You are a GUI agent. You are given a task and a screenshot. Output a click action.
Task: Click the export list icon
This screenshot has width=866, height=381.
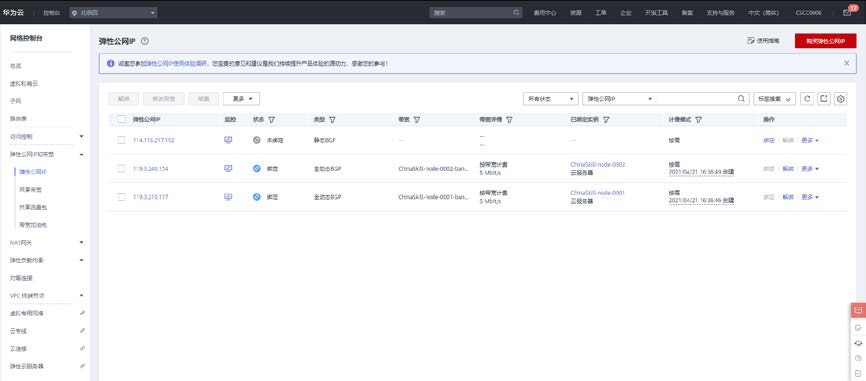point(823,98)
